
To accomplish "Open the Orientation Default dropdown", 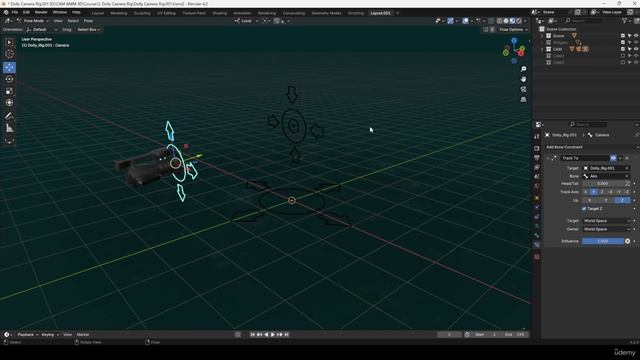I will click(x=42, y=30).
